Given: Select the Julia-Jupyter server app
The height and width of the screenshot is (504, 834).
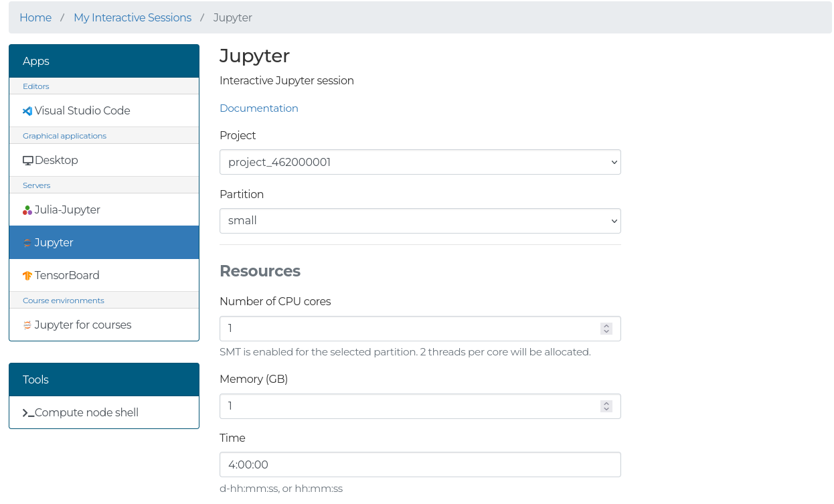Looking at the screenshot, I should [x=66, y=209].
